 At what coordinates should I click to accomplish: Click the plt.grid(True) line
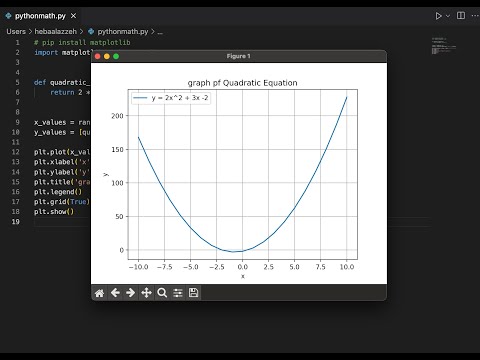[62, 202]
